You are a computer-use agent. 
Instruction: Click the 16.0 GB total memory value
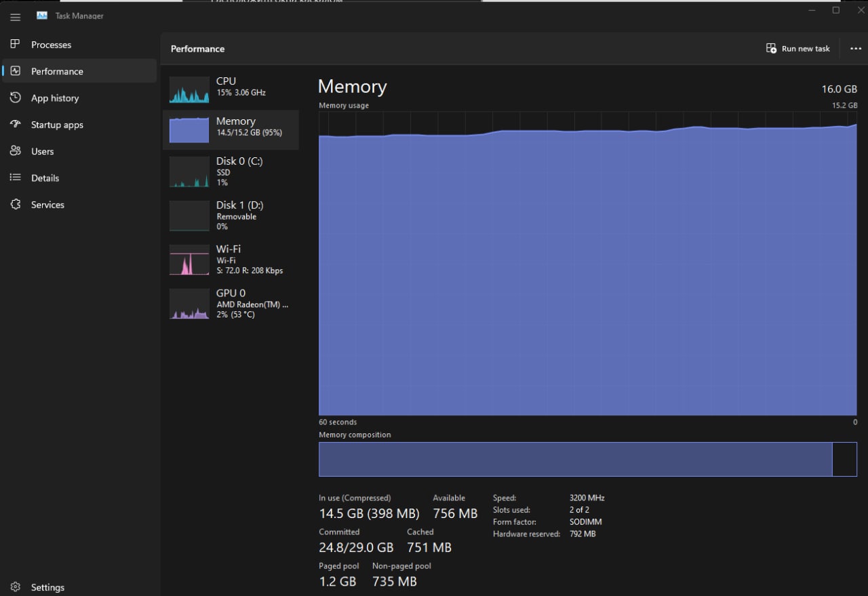coord(840,90)
